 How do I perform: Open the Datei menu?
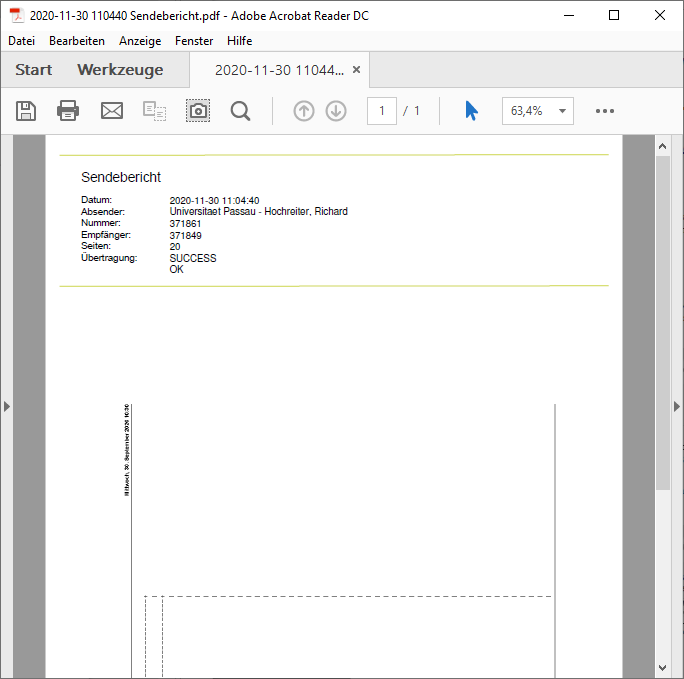pyautogui.click(x=21, y=41)
